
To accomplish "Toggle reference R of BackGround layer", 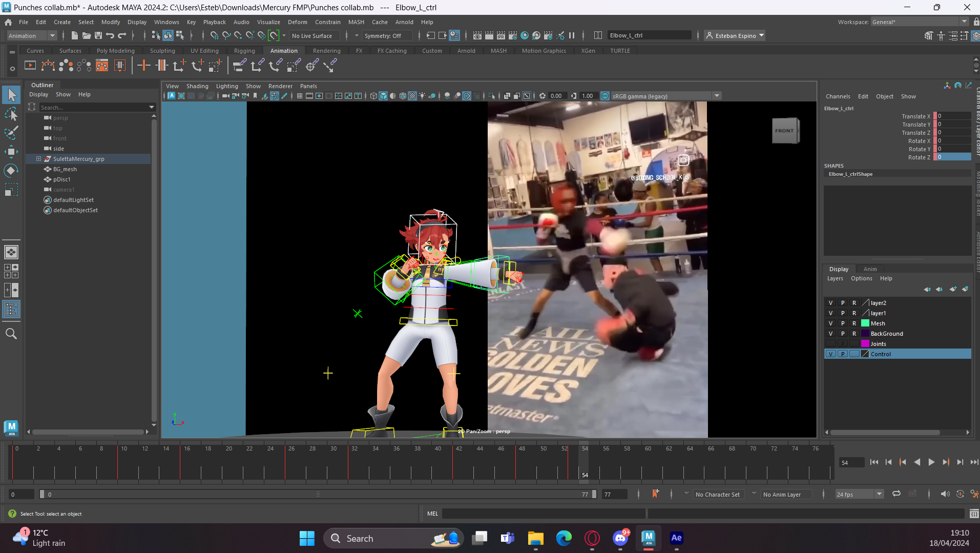I will point(854,334).
